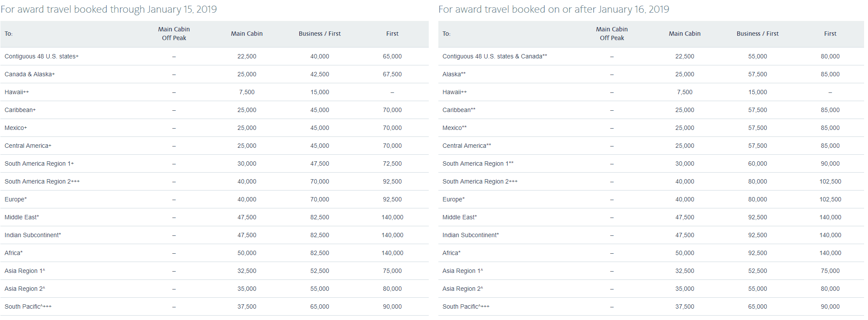
Task: Select 57,500 Business value in Alaska** row
Action: [x=758, y=74]
